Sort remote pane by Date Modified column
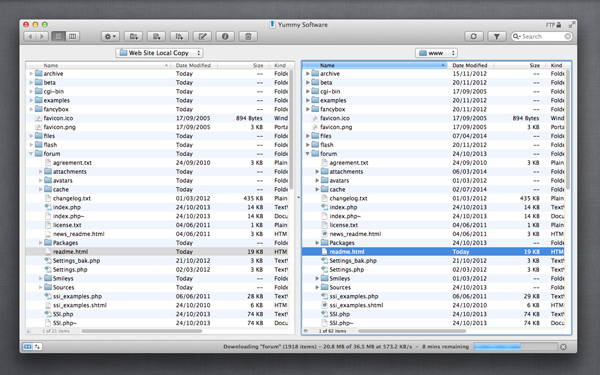Screen dimensions: 600x375 tap(471, 65)
